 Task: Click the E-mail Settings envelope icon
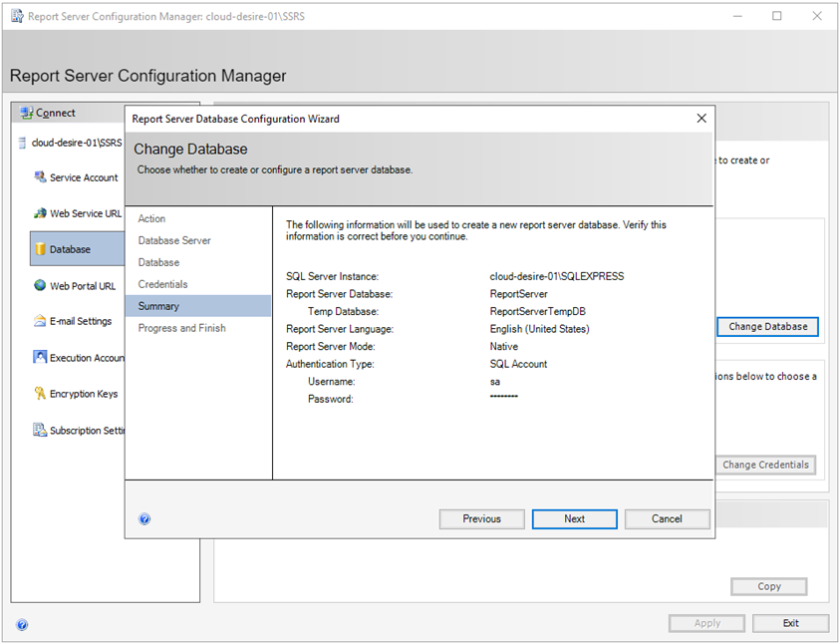tap(40, 321)
